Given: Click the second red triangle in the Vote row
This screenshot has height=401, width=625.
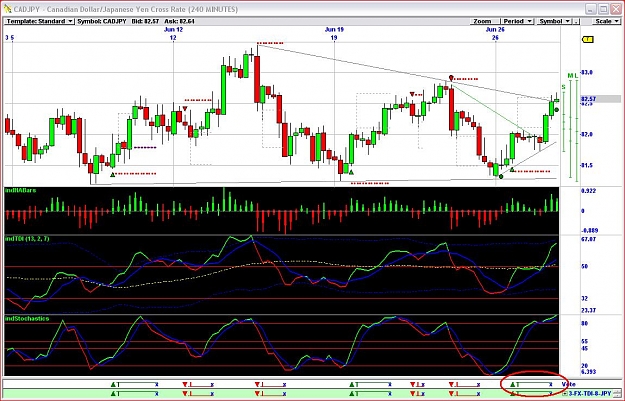Looking at the screenshot, I should [x=257, y=384].
